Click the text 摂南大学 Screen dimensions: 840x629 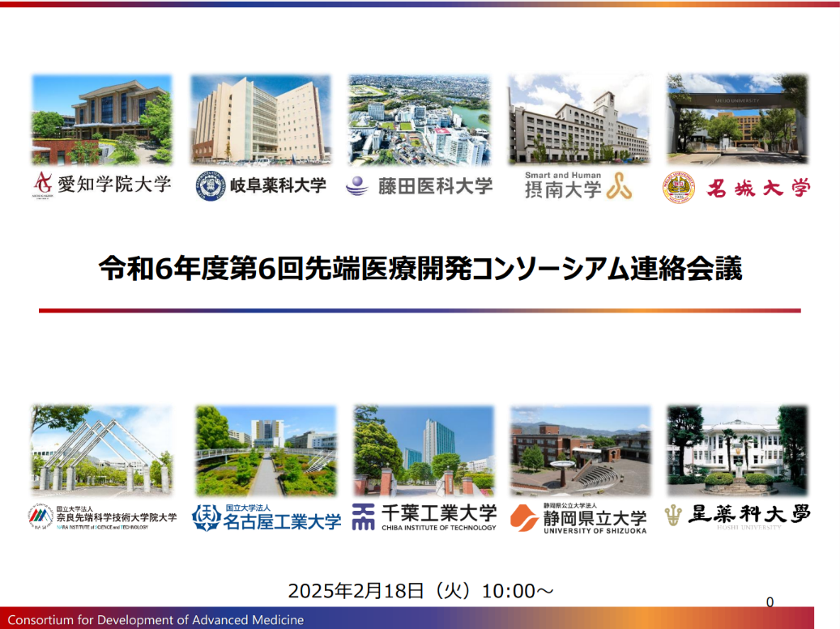click(563, 189)
